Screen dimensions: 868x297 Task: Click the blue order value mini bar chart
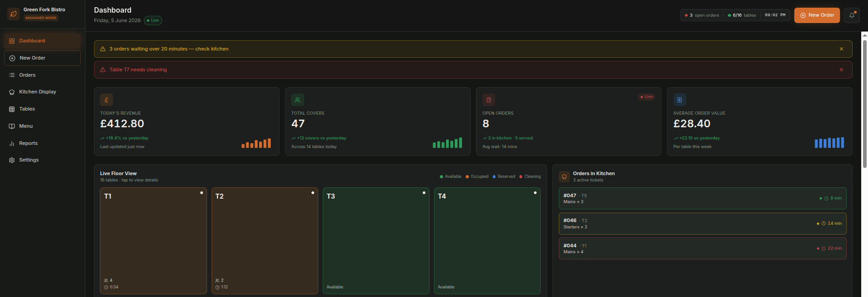click(x=829, y=143)
